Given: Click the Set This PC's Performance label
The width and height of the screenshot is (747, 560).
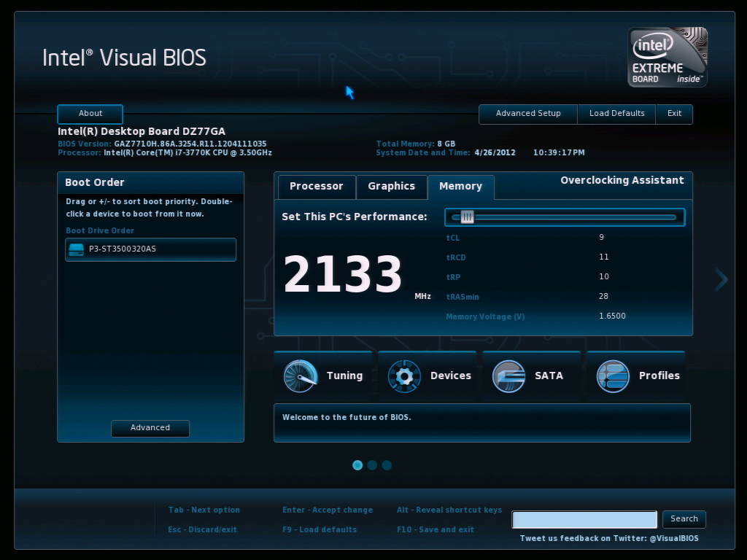Looking at the screenshot, I should (355, 217).
